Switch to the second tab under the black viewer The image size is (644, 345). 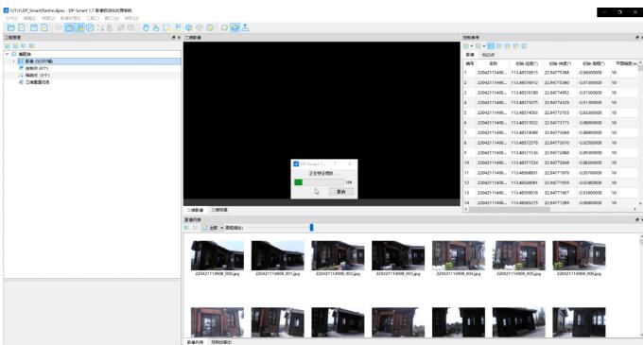pos(219,210)
